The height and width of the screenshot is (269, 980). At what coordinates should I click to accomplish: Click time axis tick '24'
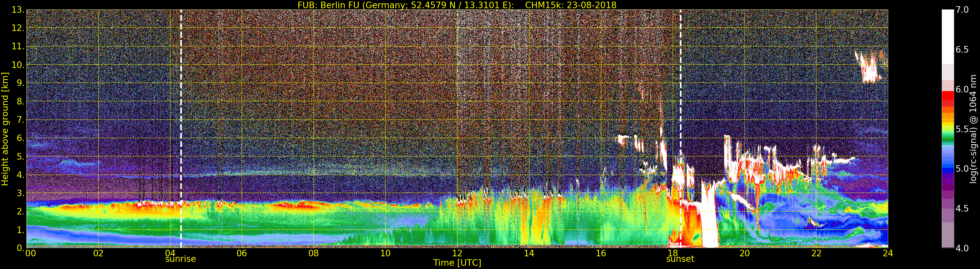click(888, 253)
